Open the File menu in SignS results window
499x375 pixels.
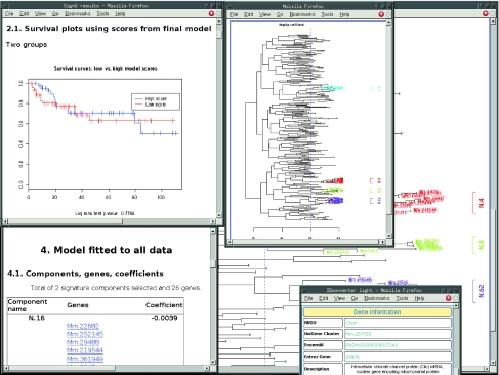click(x=9, y=14)
